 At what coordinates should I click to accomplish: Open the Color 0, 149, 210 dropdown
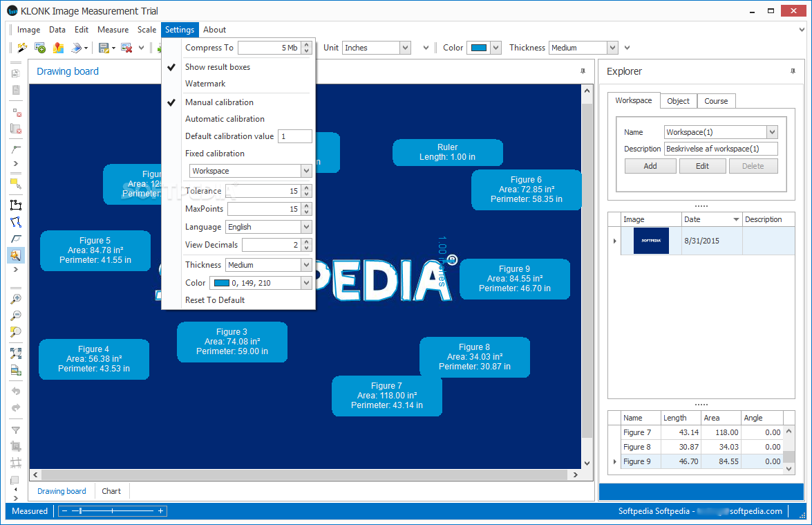[x=306, y=283]
